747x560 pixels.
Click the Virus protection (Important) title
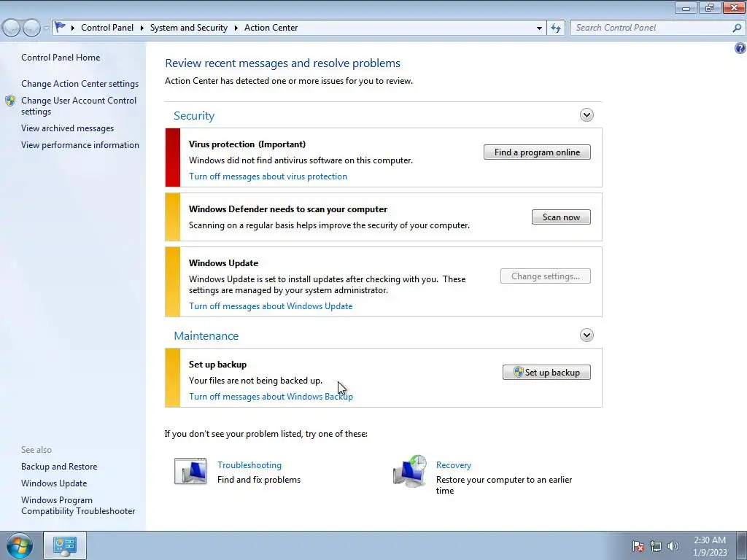click(247, 144)
